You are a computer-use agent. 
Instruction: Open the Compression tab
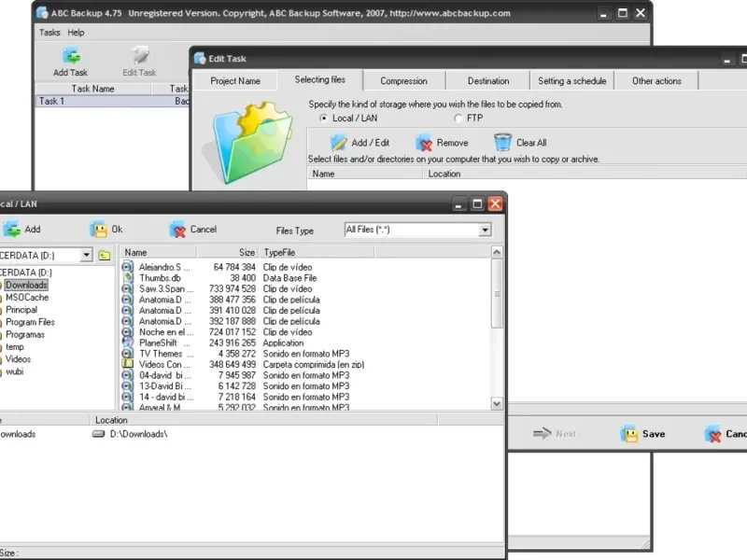(403, 81)
